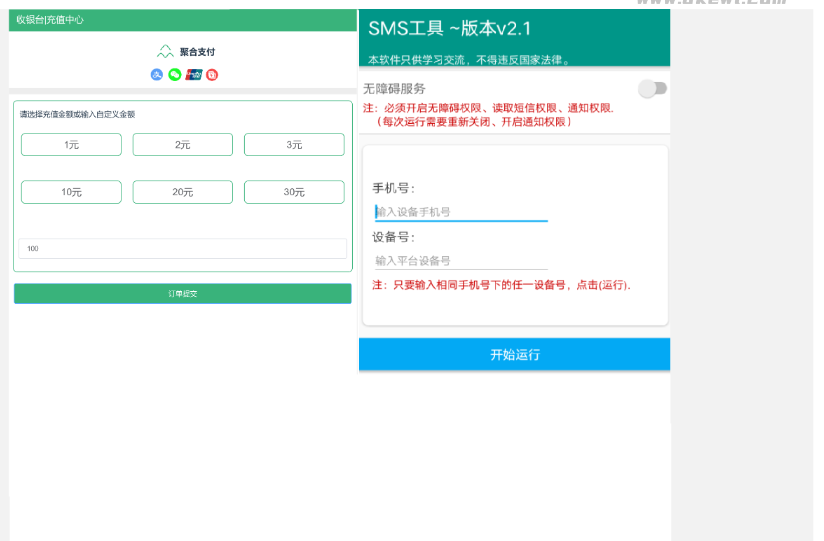Image resolution: width=824 pixels, height=541 pixels.
Task: Select the 2元 recharge amount
Action: click(x=183, y=145)
